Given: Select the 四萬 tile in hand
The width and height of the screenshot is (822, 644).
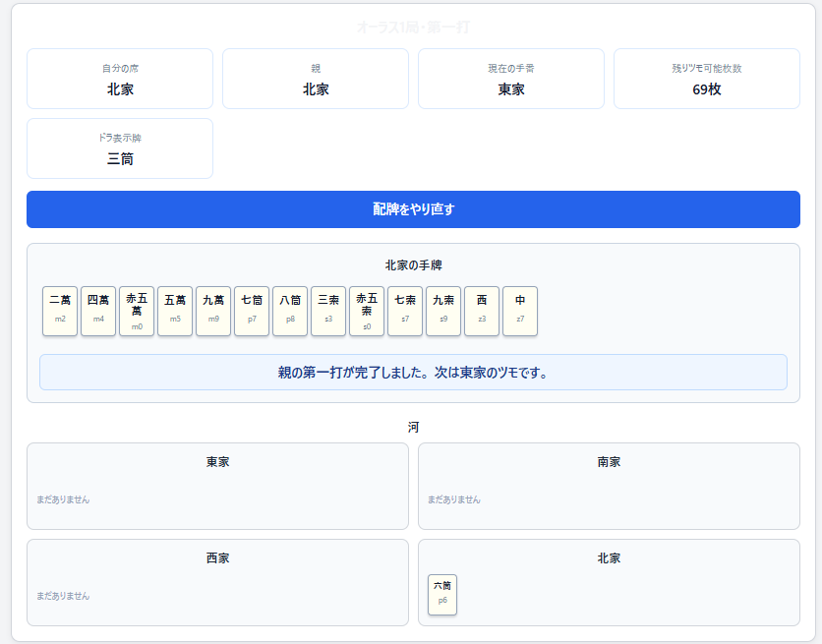Looking at the screenshot, I should [98, 311].
